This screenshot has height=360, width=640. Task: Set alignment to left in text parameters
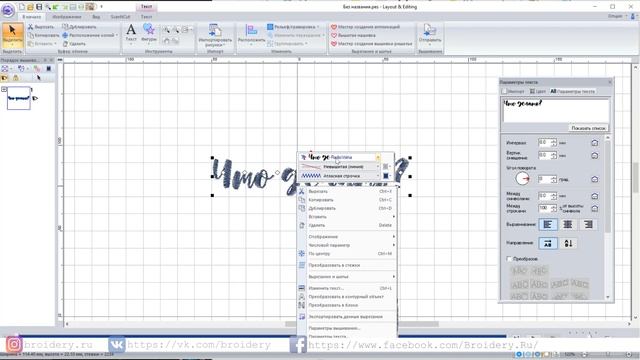548,224
